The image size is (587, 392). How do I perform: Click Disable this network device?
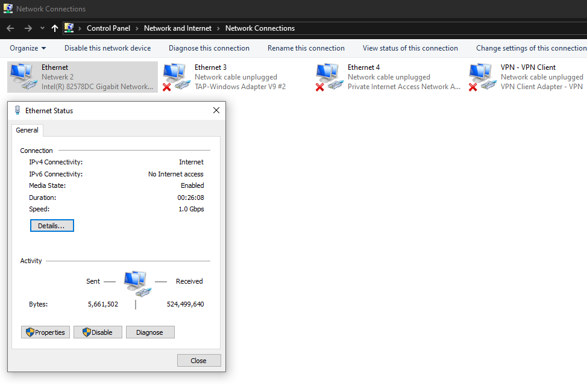point(107,48)
